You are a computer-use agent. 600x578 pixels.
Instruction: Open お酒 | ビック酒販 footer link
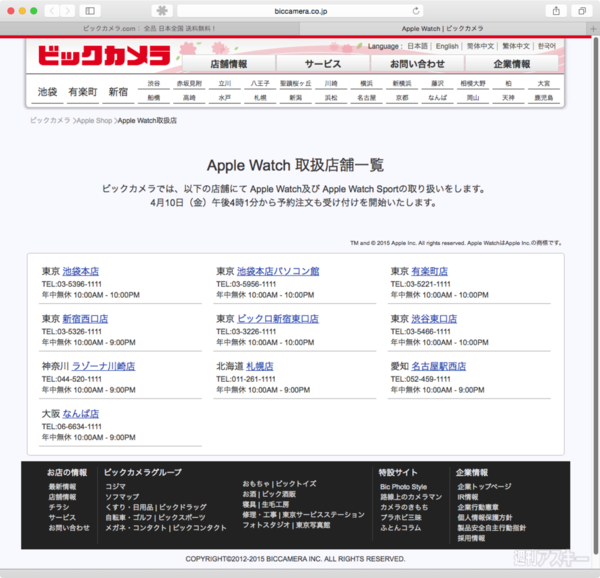(x=269, y=494)
